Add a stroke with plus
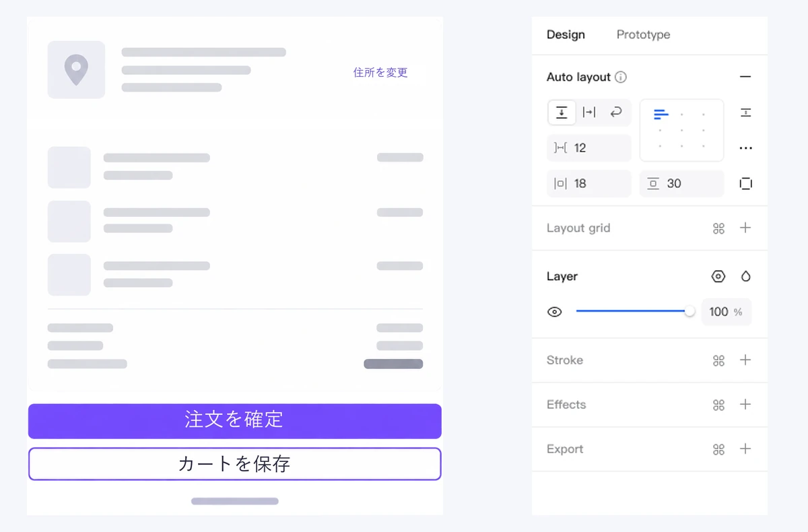Image resolution: width=808 pixels, height=532 pixels. click(x=745, y=360)
